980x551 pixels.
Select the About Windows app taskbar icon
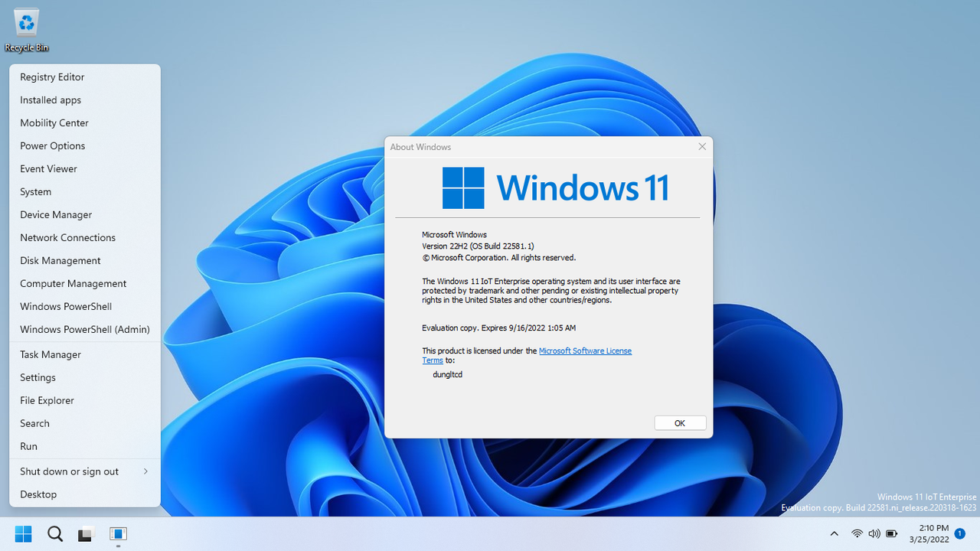[x=118, y=533]
